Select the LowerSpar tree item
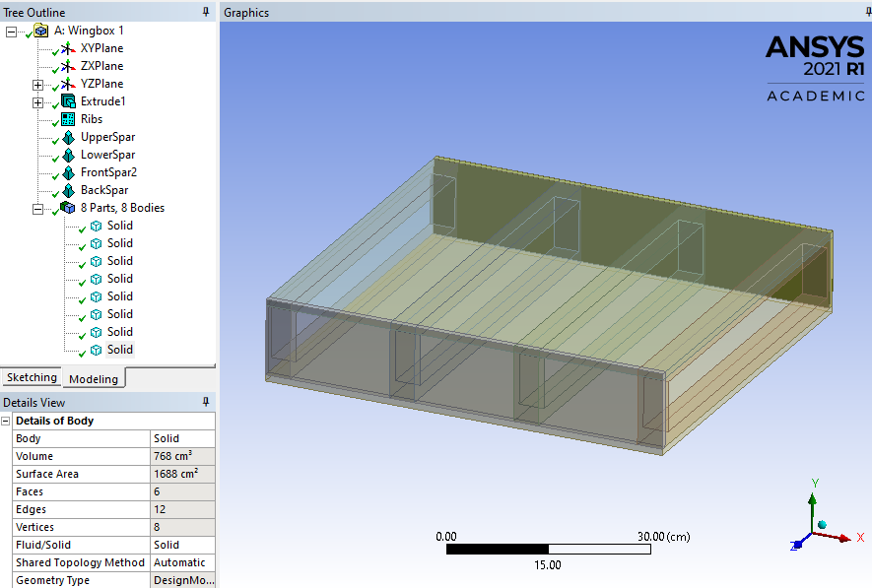The image size is (872, 588). pyautogui.click(x=107, y=155)
